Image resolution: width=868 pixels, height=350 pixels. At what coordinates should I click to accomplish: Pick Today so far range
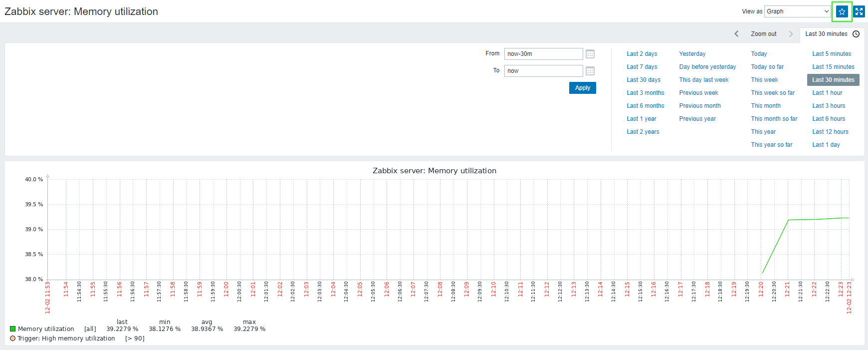(767, 67)
